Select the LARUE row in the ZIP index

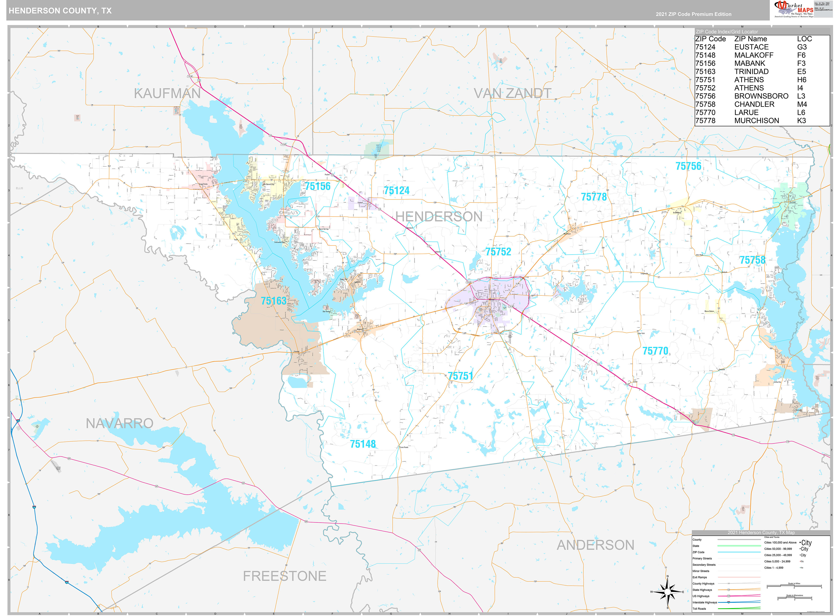[x=762, y=113]
